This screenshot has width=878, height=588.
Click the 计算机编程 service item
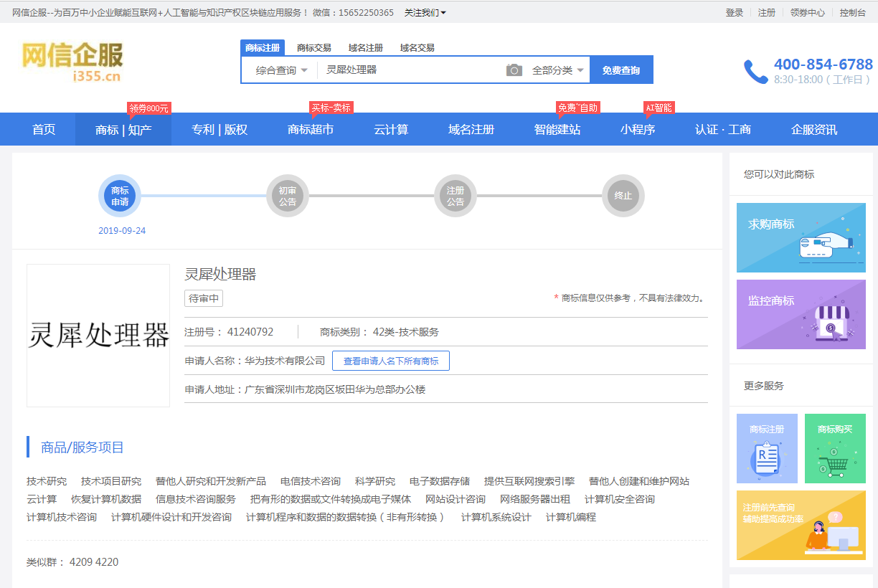coord(571,517)
